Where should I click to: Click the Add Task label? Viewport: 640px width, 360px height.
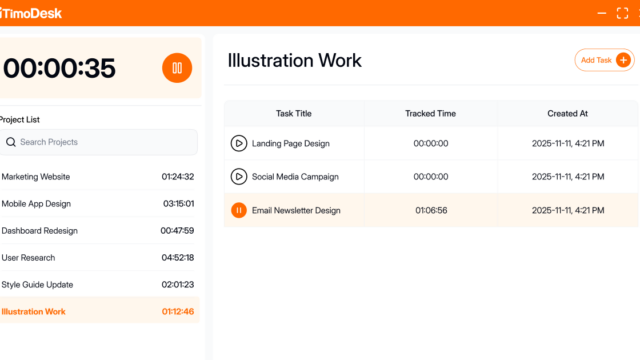596,60
